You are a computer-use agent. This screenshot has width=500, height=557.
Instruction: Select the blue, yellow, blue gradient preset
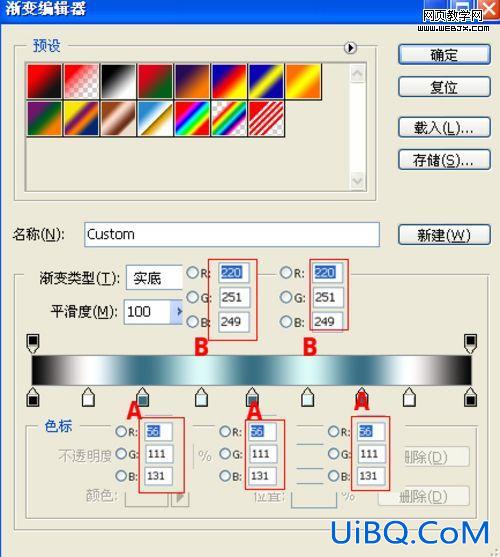coord(266,81)
